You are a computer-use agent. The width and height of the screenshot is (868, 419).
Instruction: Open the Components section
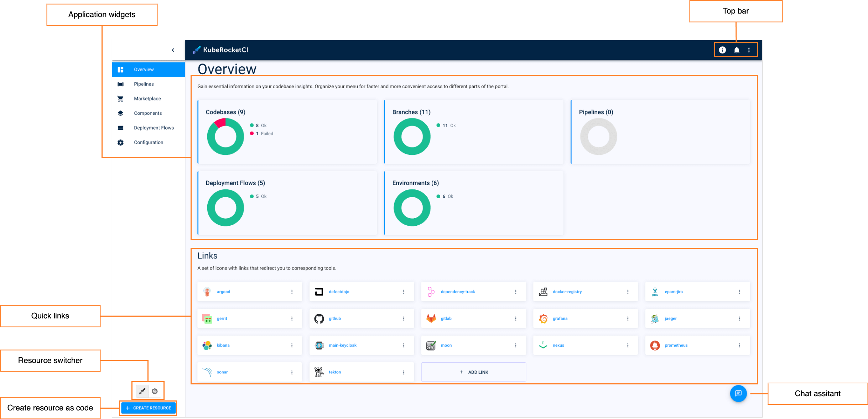click(147, 113)
